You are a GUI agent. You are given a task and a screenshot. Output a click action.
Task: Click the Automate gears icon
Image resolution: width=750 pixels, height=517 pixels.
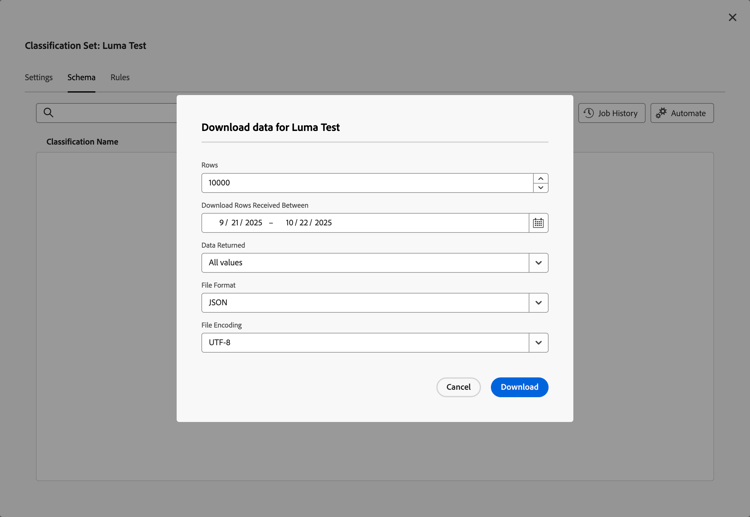point(661,113)
